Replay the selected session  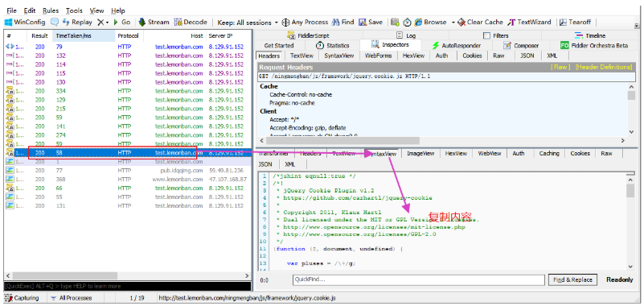click(x=78, y=23)
